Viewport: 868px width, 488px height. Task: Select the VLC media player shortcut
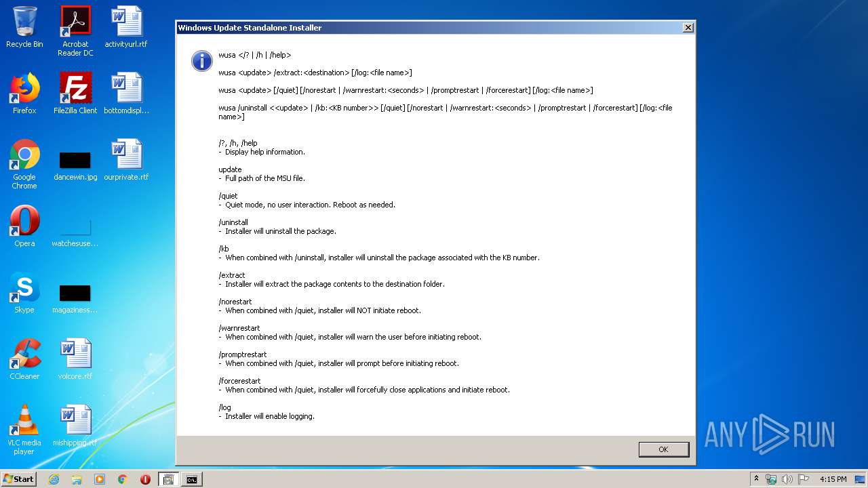24,430
